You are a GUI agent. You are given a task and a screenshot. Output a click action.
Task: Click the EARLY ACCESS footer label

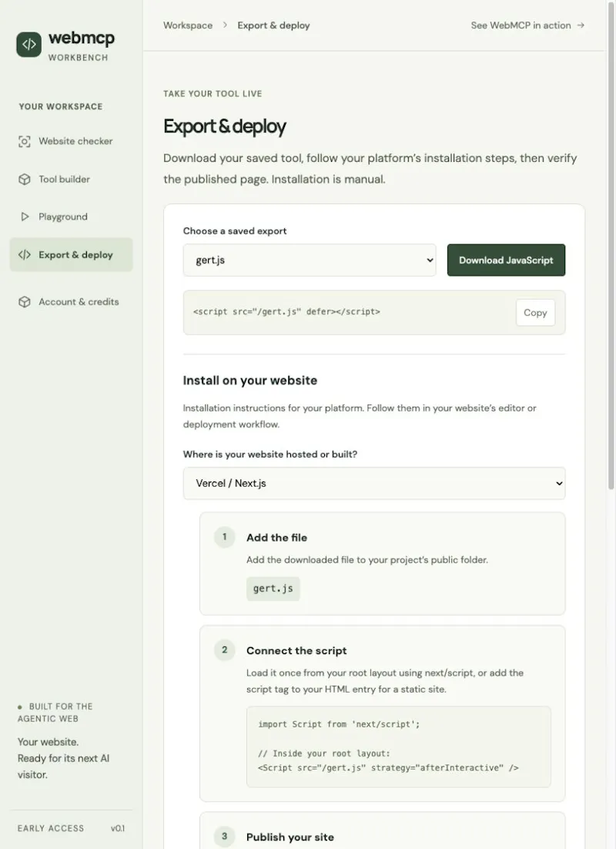(x=50, y=828)
